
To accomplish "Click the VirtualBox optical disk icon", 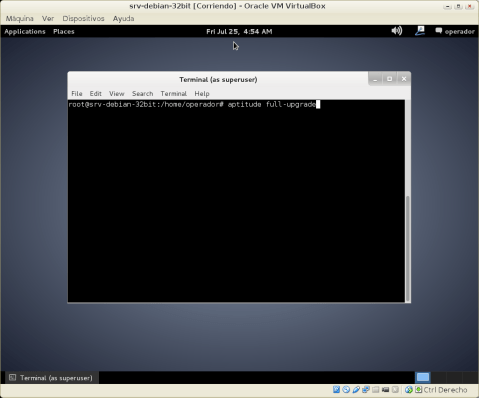I will coord(346,390).
